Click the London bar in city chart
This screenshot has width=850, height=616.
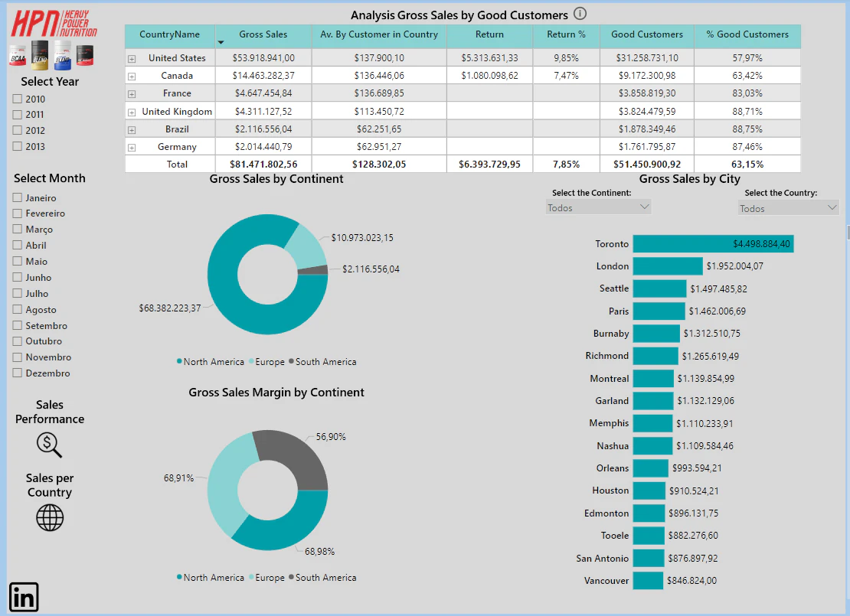click(x=668, y=266)
